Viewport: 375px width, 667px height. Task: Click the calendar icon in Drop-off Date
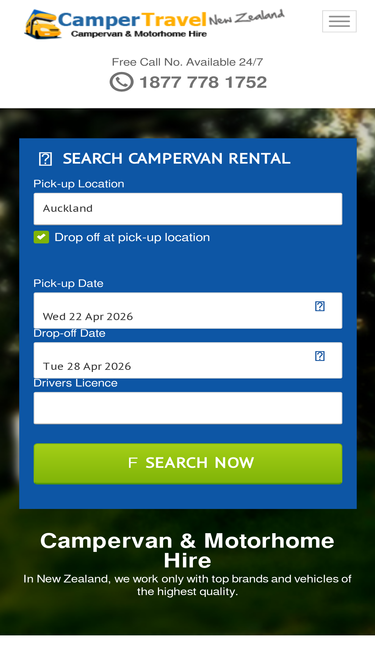pyautogui.click(x=320, y=356)
